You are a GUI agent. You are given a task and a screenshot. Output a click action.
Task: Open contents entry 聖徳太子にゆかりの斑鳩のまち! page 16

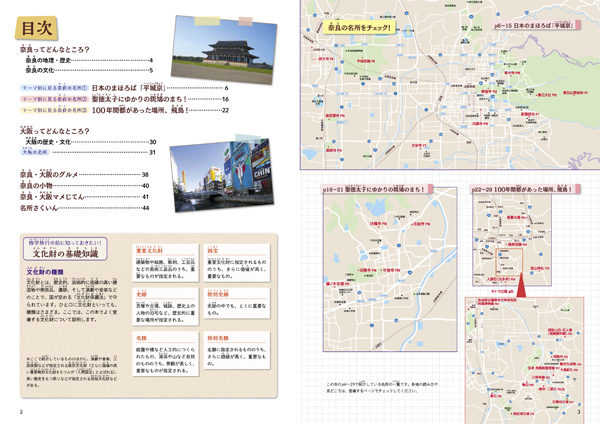click(160, 99)
